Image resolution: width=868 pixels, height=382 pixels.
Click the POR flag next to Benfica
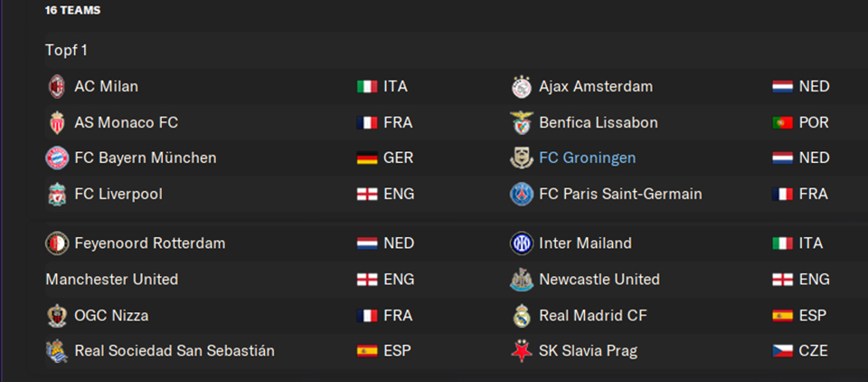783,122
